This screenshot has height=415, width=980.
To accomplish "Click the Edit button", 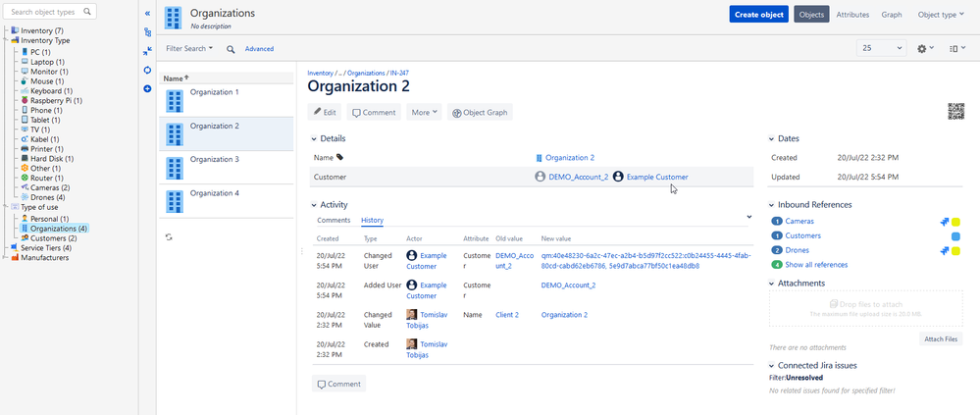I will [x=325, y=113].
